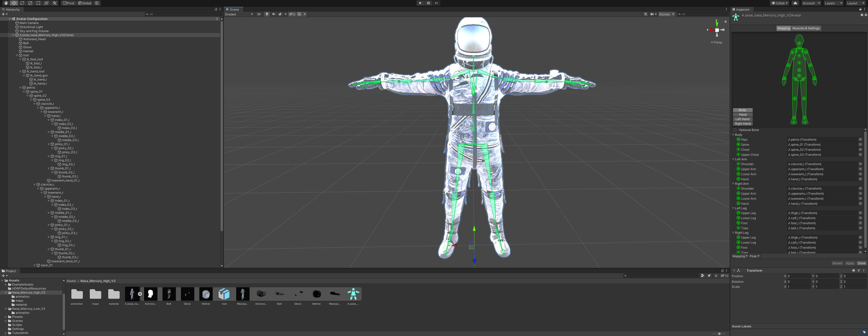Collapse the Transform component foldout
868x336 pixels.
coord(734,270)
